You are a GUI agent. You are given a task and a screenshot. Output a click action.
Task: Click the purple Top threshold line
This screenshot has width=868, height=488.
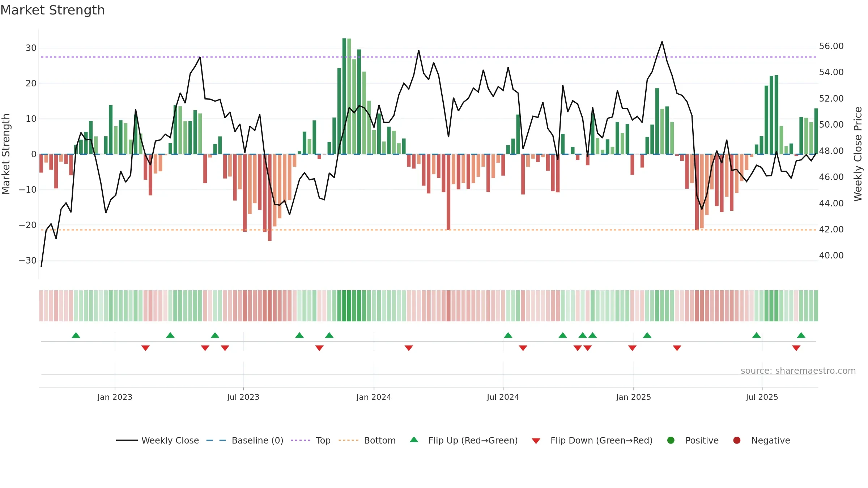click(429, 57)
